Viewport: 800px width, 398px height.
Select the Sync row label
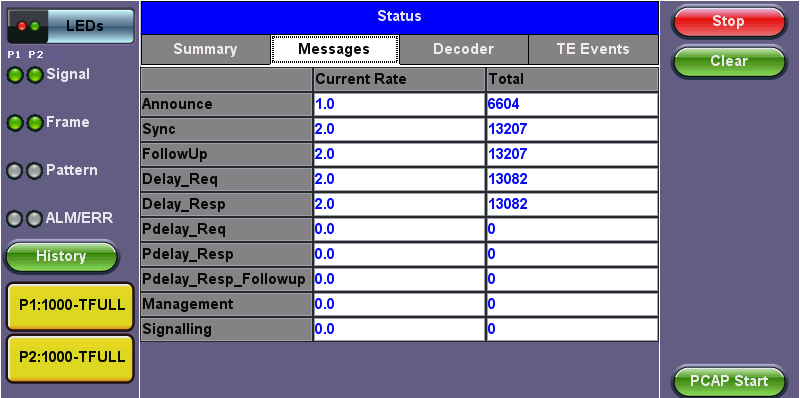pyautogui.click(x=227, y=130)
